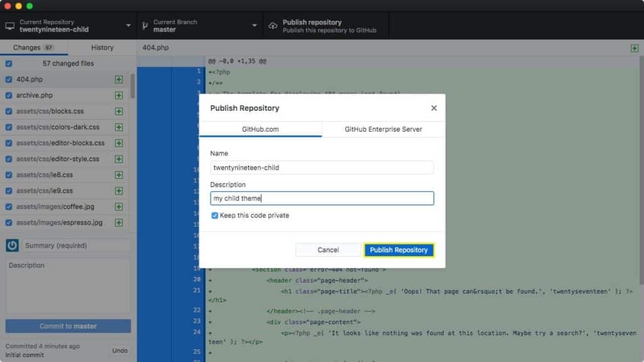Screen dimensions: 644x362
Task: Click added-file icon next to editor-style.css
Action: (119, 159)
